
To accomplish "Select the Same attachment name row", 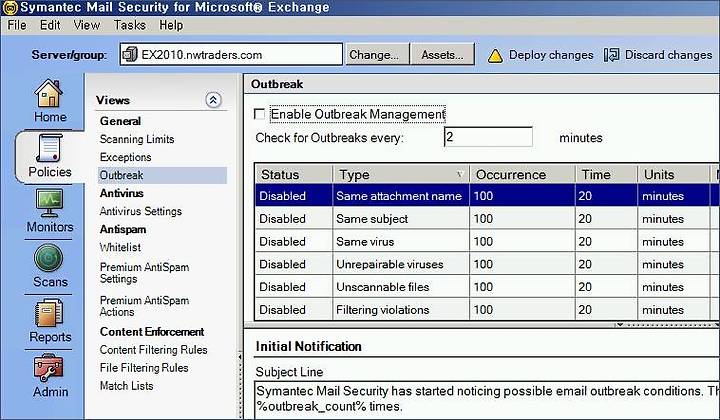I will coord(488,196).
